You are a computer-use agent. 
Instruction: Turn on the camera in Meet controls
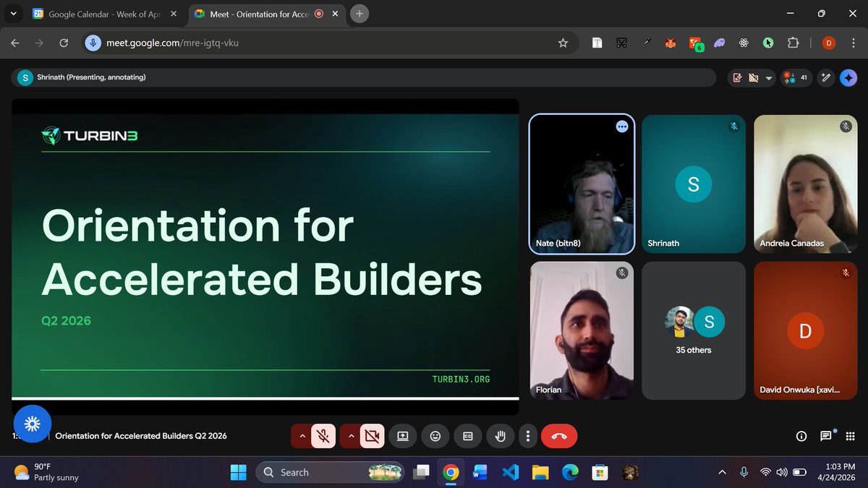click(372, 436)
